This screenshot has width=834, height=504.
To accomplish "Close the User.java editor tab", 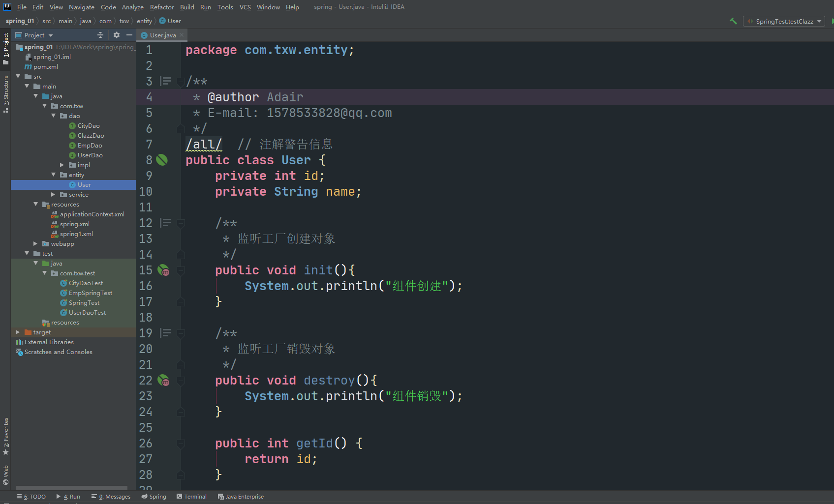I will click(182, 35).
